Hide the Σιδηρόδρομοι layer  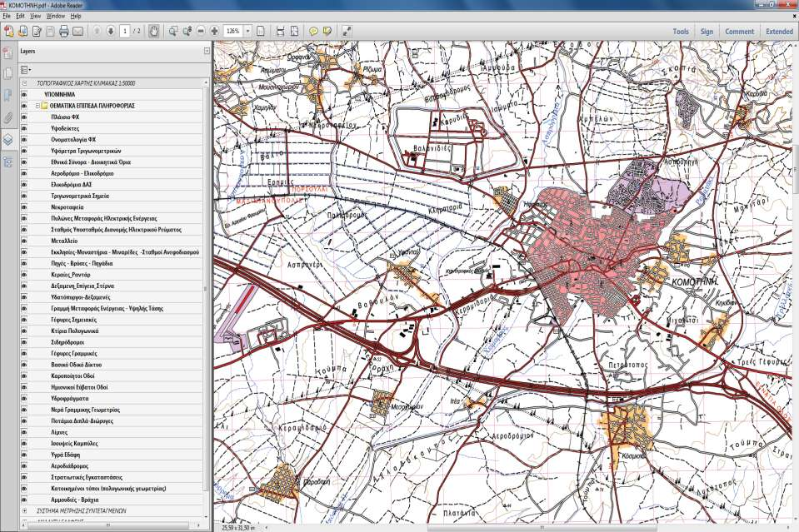pos(24,342)
